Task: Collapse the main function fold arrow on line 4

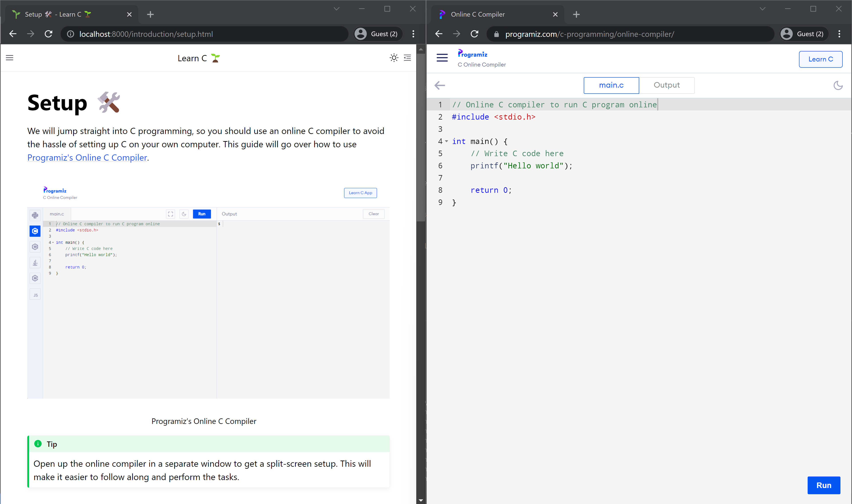Action: click(x=447, y=141)
